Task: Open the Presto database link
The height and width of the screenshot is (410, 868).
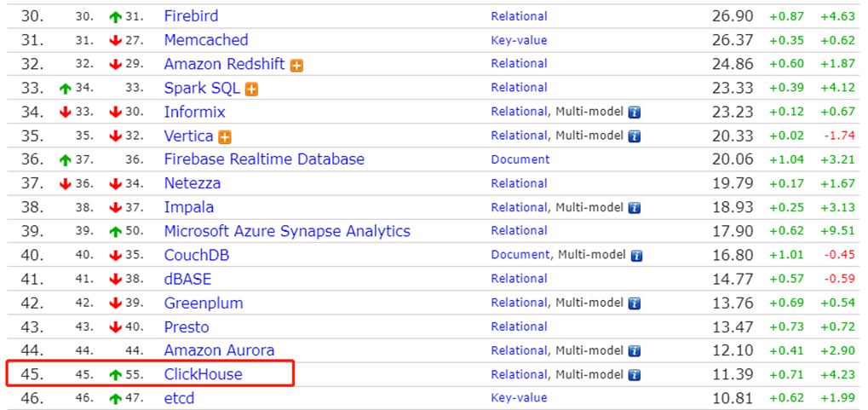Action: click(x=187, y=327)
